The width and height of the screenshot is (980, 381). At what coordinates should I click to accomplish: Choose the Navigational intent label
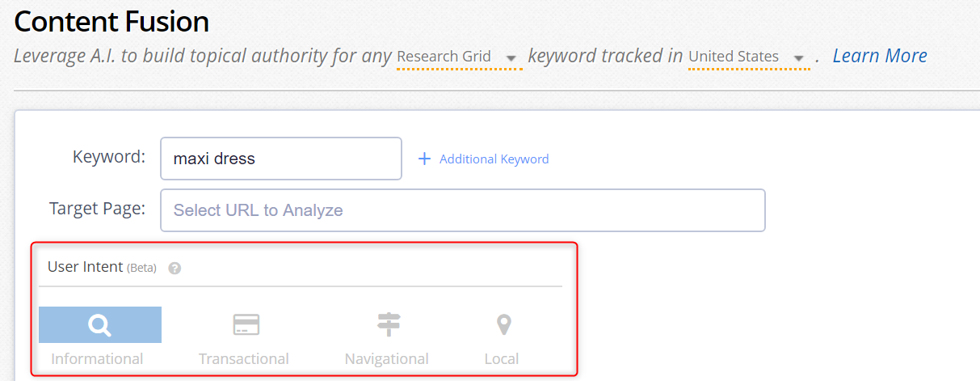pos(387,358)
